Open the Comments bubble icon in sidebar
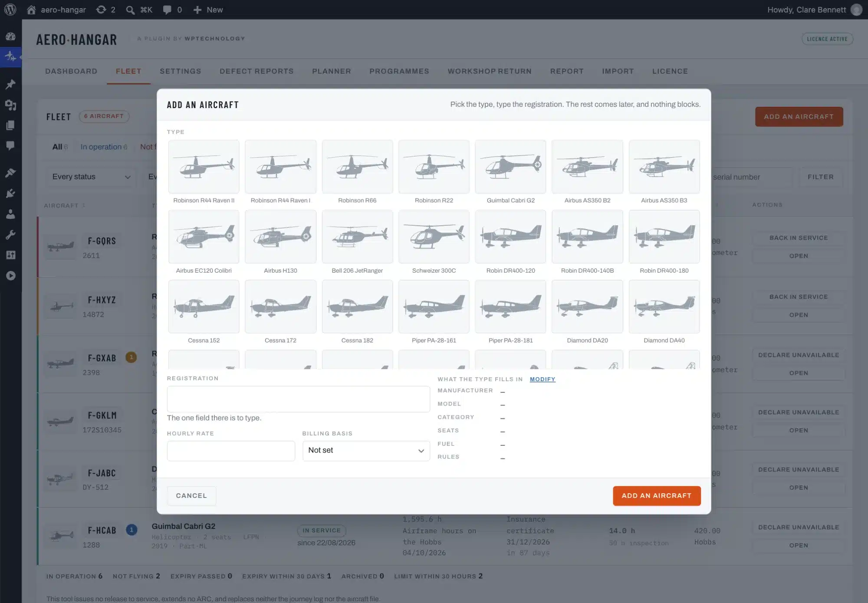The height and width of the screenshot is (603, 868). [10, 146]
